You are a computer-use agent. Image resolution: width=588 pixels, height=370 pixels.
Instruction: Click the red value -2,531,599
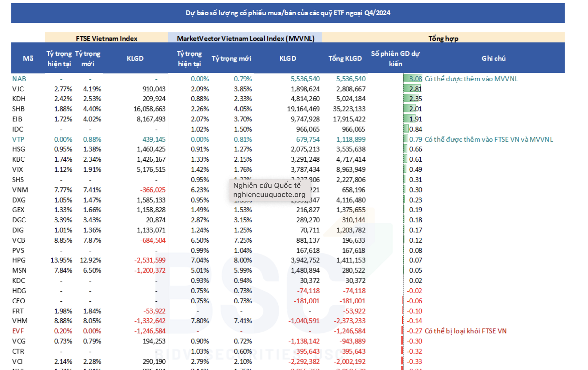150,260
